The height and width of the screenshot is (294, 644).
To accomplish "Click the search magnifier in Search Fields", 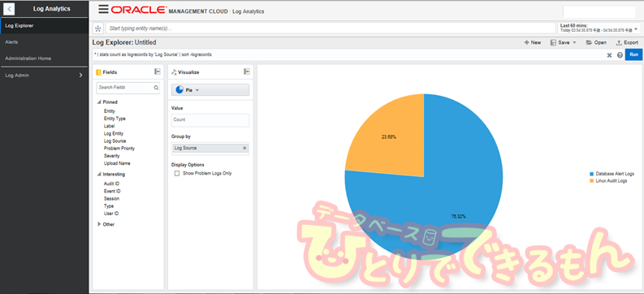I will click(156, 88).
